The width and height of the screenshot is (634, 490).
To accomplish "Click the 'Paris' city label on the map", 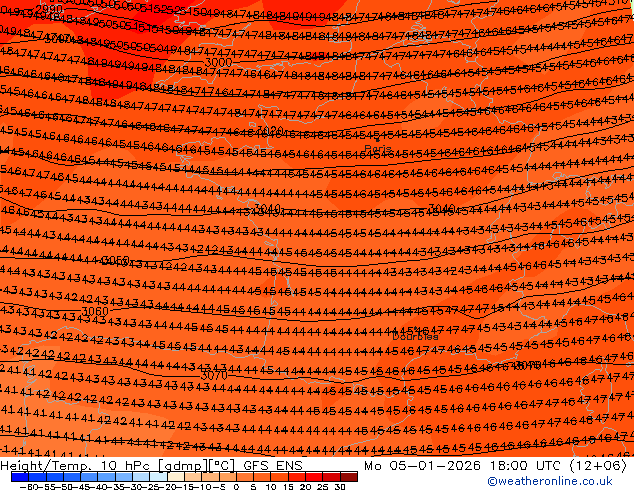I will (x=378, y=148).
